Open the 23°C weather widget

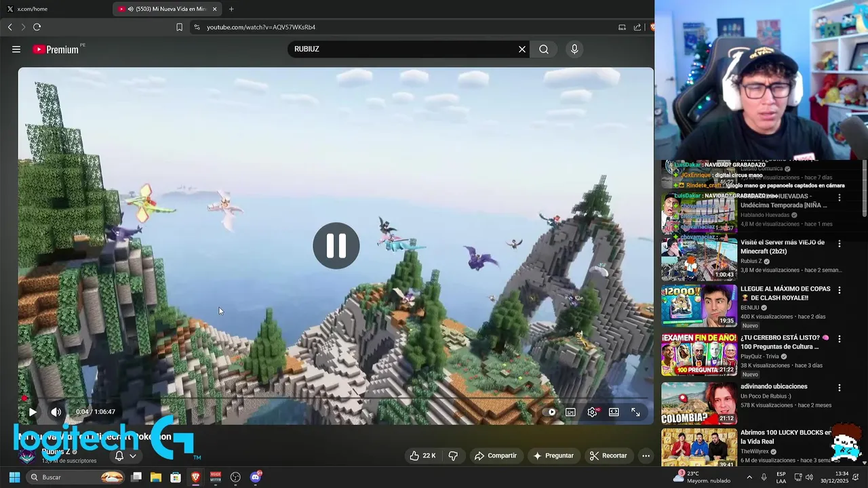pyautogui.click(x=701, y=477)
